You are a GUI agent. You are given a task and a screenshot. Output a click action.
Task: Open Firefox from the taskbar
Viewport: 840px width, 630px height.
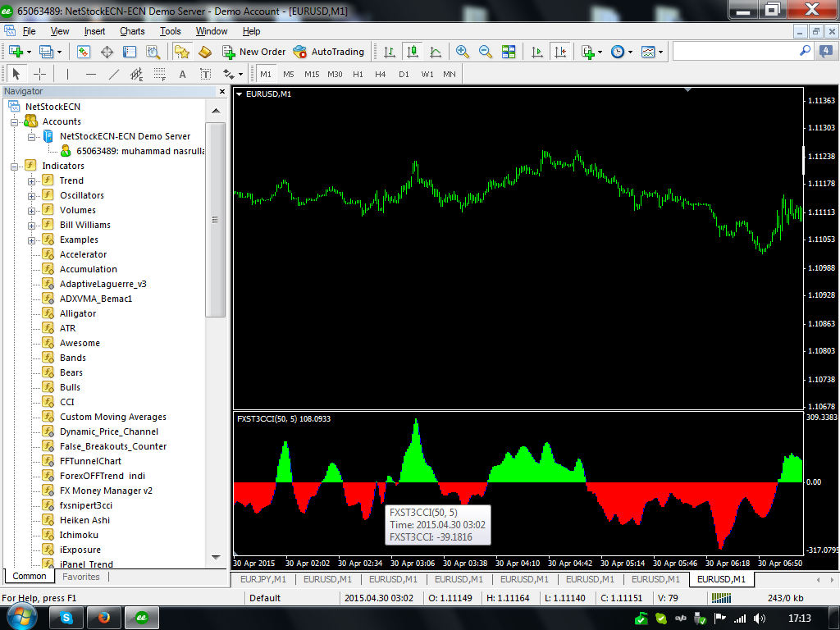tap(103, 617)
